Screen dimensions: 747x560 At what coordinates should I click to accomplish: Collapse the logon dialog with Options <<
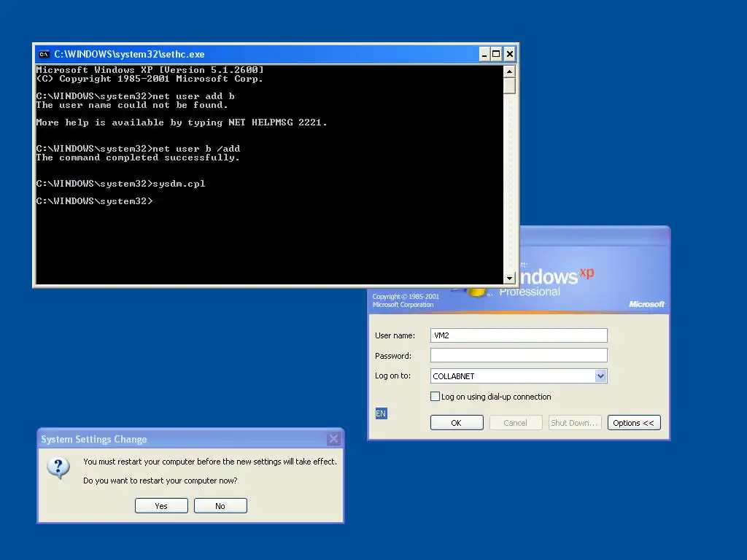[634, 423]
